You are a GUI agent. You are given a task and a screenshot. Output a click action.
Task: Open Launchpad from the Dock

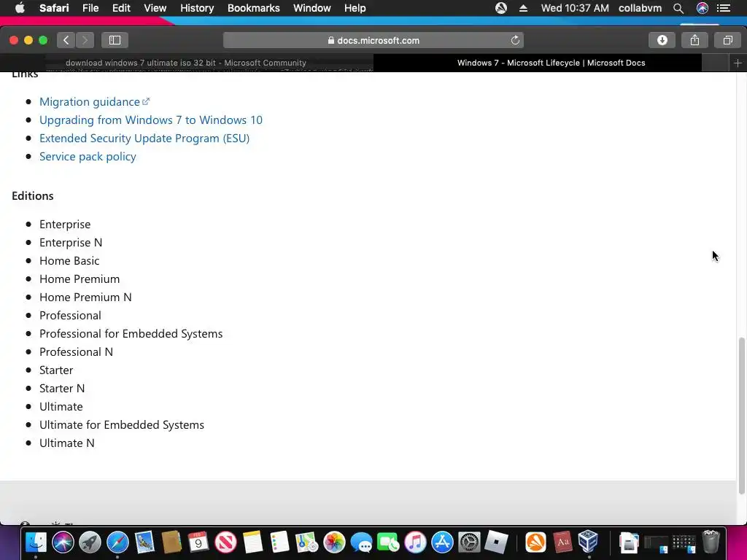point(90,542)
